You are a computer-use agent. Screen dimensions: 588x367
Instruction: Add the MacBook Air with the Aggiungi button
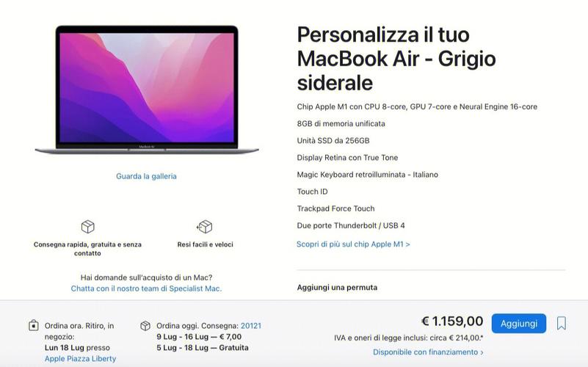518,323
